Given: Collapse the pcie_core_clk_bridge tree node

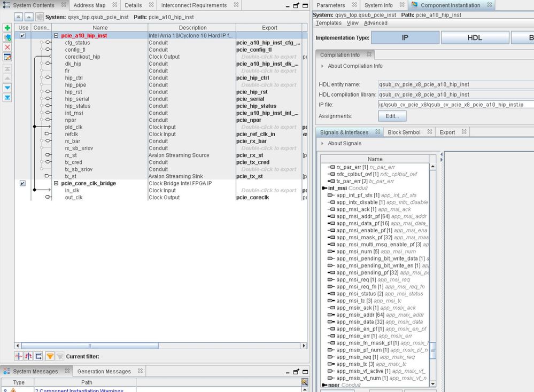Looking at the screenshot, I should pyautogui.click(x=56, y=183).
